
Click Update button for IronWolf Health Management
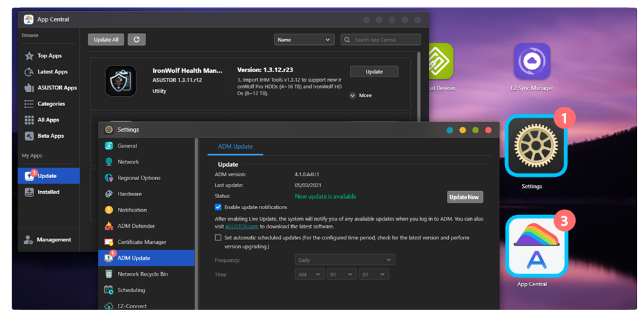[374, 71]
